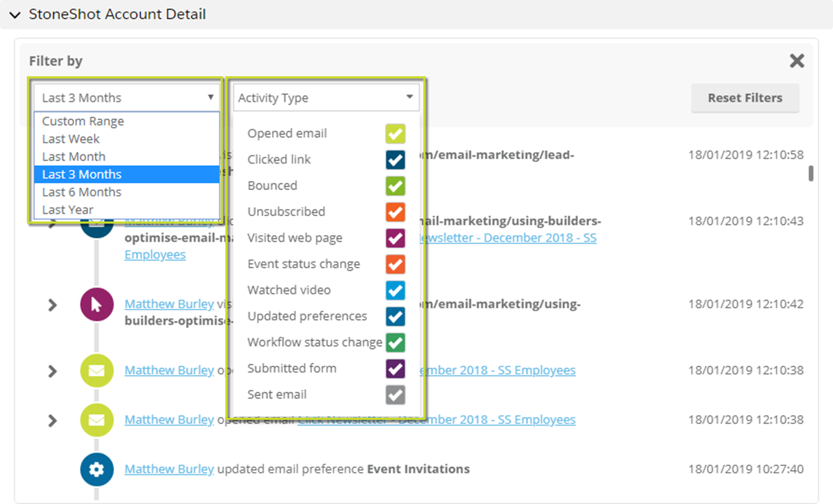This screenshot has height=504, width=833.
Task: Toggle the Updated preferences checkbox
Action: click(x=395, y=316)
